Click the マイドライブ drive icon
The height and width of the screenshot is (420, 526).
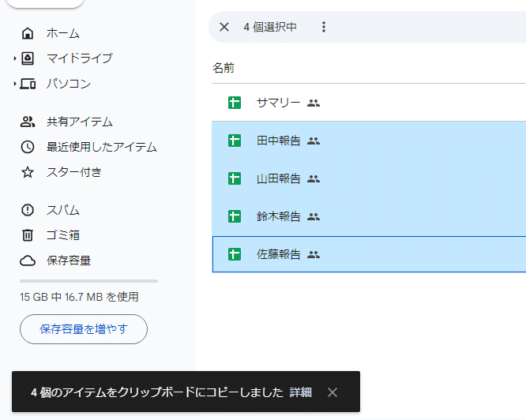(28, 58)
